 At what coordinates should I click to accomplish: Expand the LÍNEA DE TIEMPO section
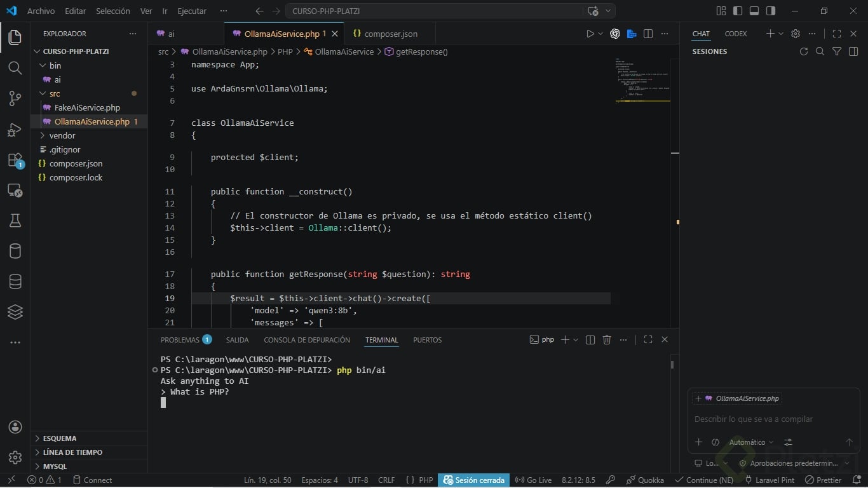pyautogui.click(x=72, y=452)
